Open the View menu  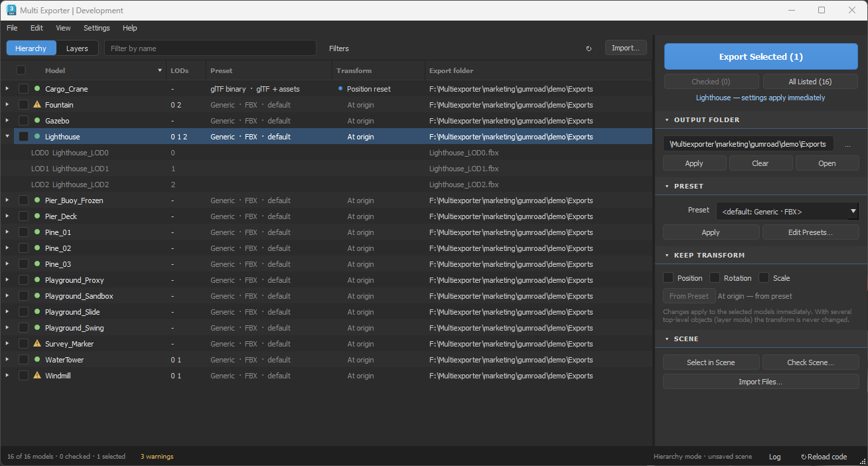tap(63, 28)
